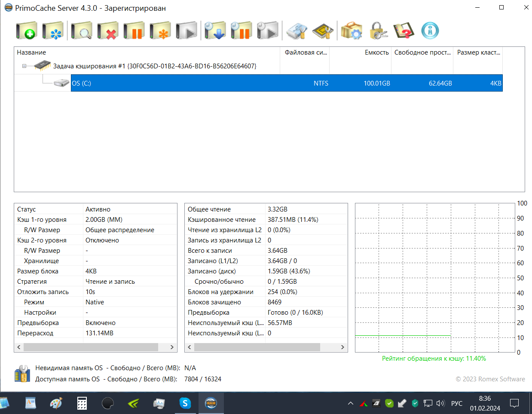Open Paint palette icon in taskbar
This screenshot has height=414, width=532.
tap(56, 403)
